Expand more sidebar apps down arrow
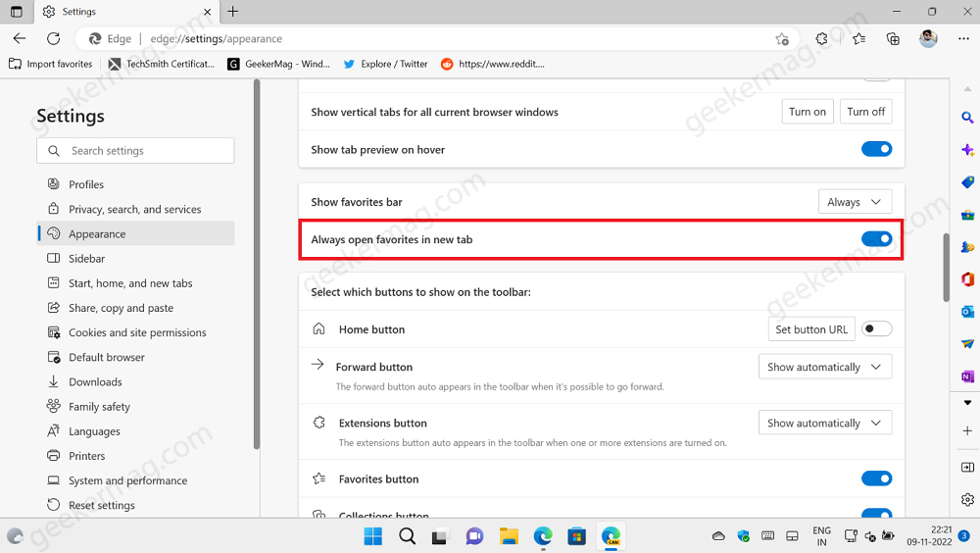This screenshot has width=980, height=553. click(x=967, y=402)
